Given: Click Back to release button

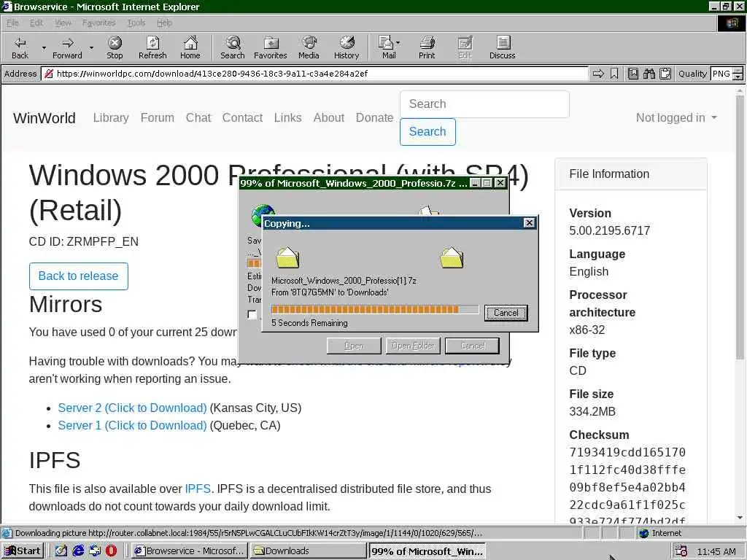Looking at the screenshot, I should point(79,276).
